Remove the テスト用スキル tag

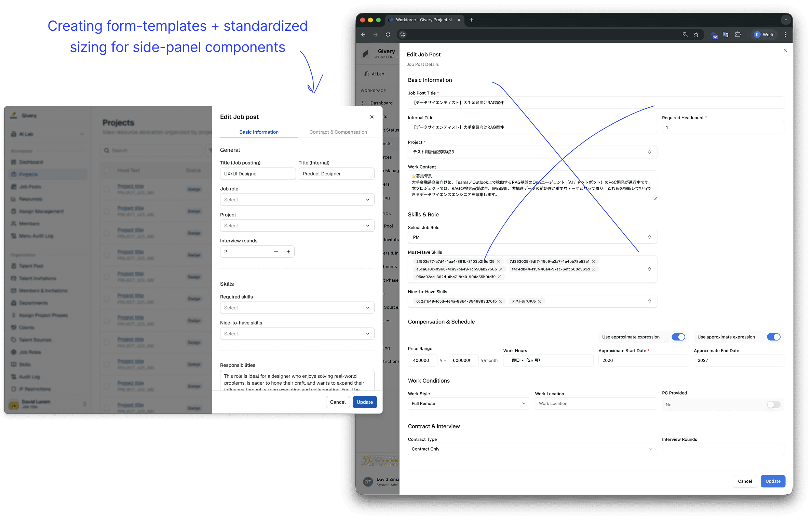click(x=539, y=301)
